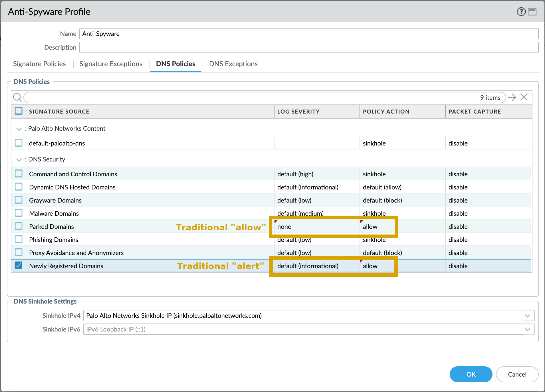Collapse the Palo Alto Networks Content group
This screenshot has height=392, width=545.
pos(19,129)
